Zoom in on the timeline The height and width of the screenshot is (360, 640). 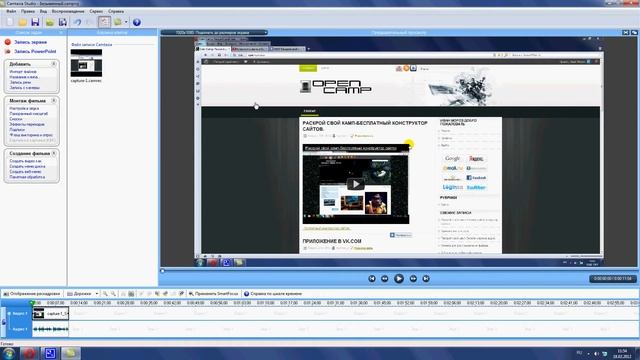pos(105,294)
